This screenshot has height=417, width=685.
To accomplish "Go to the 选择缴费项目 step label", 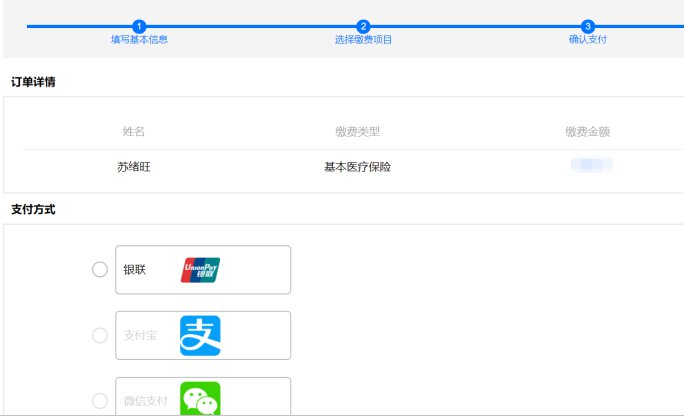I will [363, 40].
